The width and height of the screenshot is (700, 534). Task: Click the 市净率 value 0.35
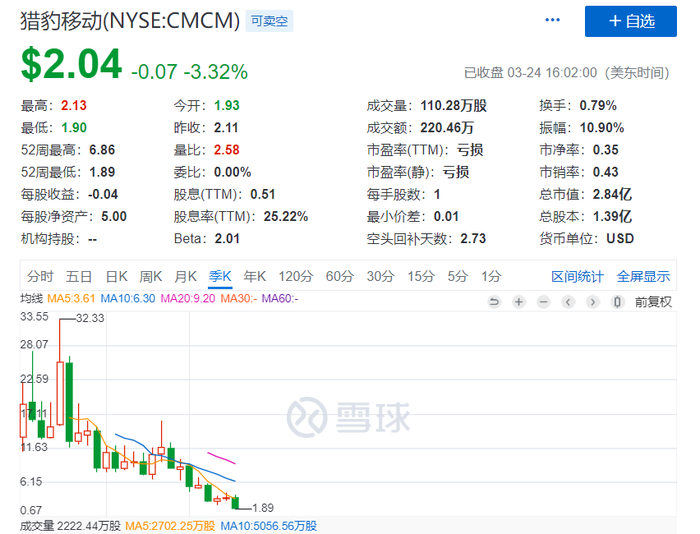[605, 150]
